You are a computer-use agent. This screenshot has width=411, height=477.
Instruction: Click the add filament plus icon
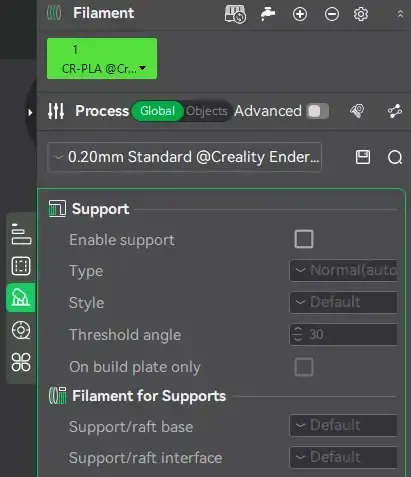(x=300, y=14)
